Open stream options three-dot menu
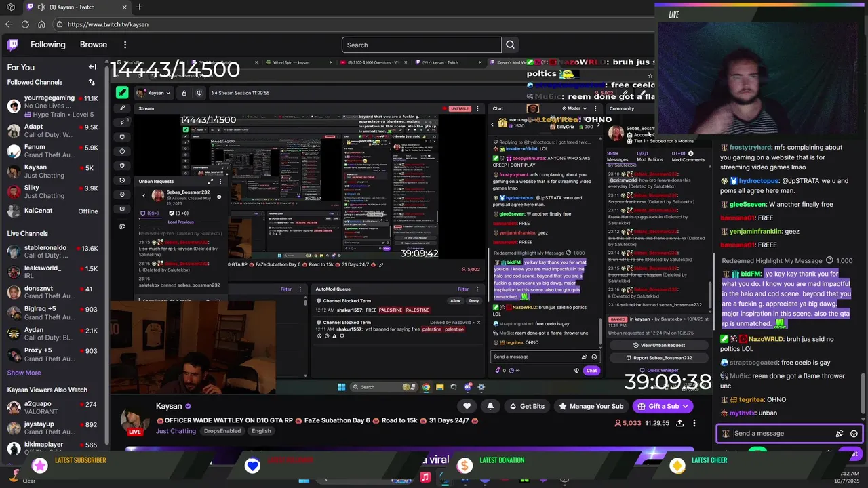 point(694,423)
